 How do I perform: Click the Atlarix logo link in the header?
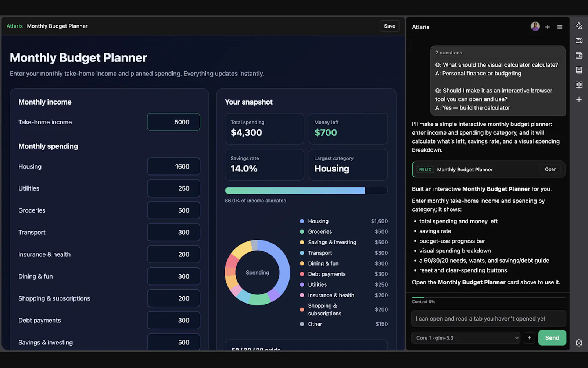pyautogui.click(x=15, y=26)
